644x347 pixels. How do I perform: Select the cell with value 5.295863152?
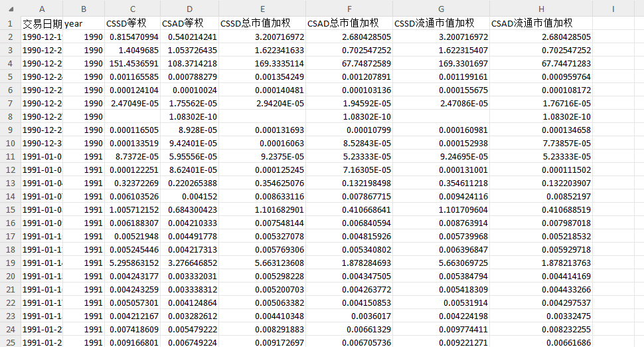133,263
